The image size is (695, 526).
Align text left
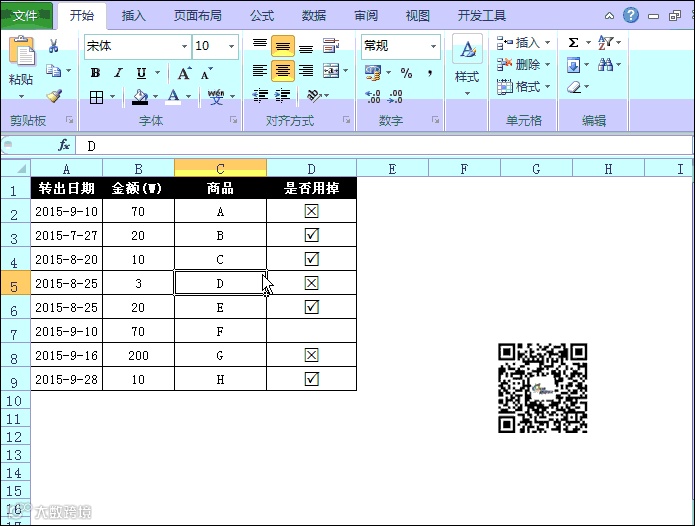pyautogui.click(x=260, y=70)
